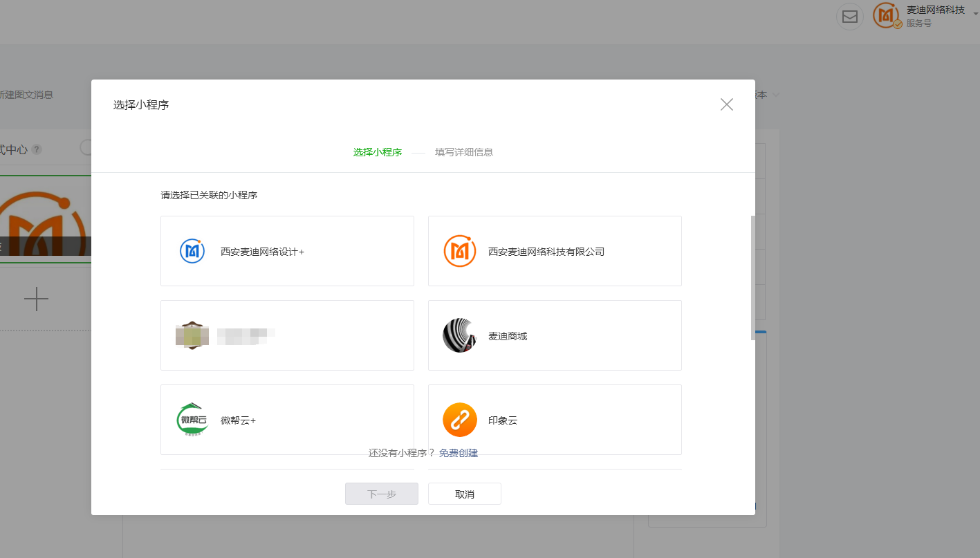This screenshot has width=980, height=558.
Task: Select the 西安麦迪网络设计+ mini program icon
Action: tap(192, 250)
